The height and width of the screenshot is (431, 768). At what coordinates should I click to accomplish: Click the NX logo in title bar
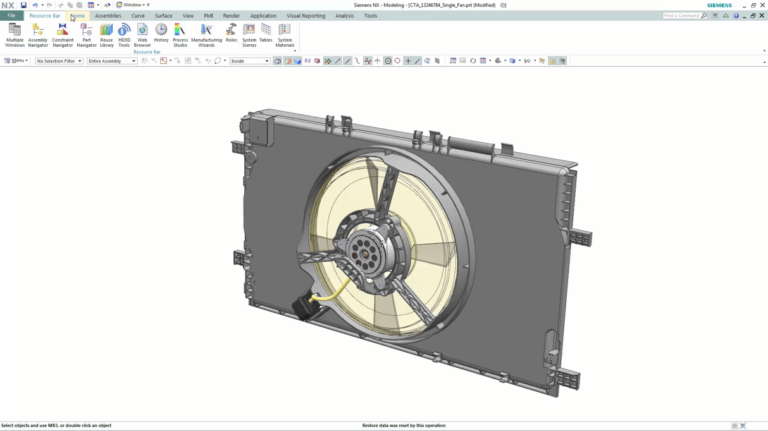[8, 5]
